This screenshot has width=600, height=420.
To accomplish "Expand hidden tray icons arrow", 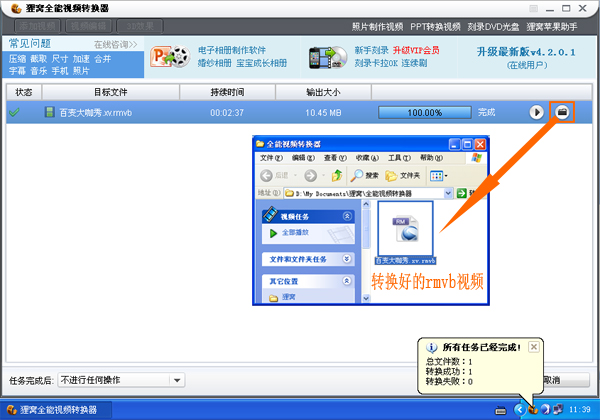I will coord(519,410).
